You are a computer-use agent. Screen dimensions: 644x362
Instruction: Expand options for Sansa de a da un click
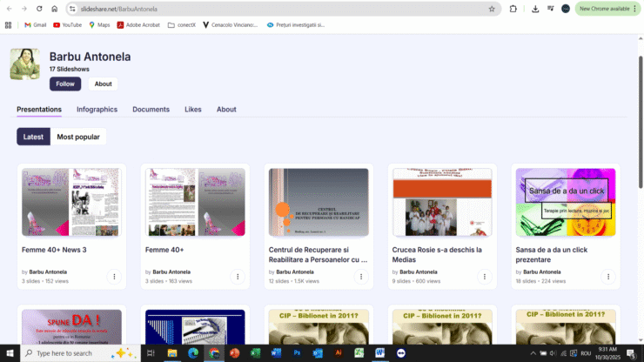point(608,277)
